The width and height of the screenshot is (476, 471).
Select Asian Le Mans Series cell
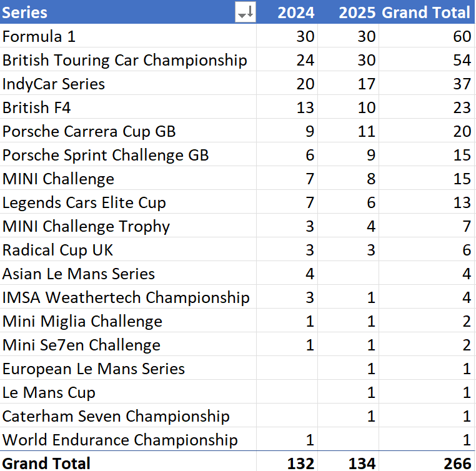pos(79,274)
